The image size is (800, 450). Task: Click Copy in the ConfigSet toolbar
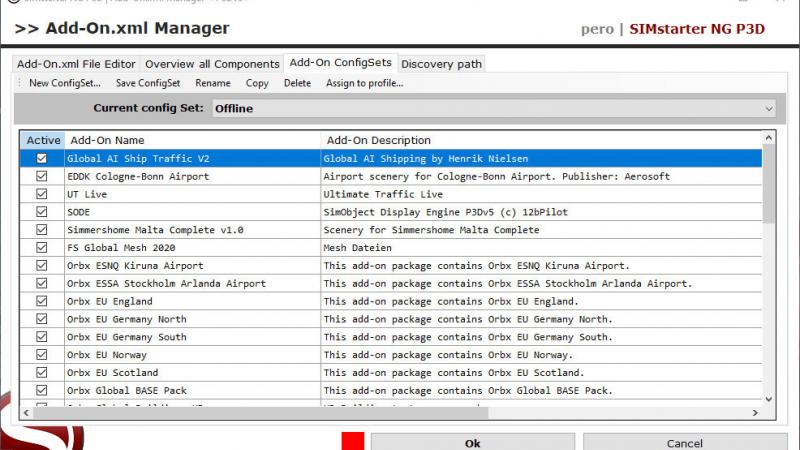pyautogui.click(x=257, y=83)
